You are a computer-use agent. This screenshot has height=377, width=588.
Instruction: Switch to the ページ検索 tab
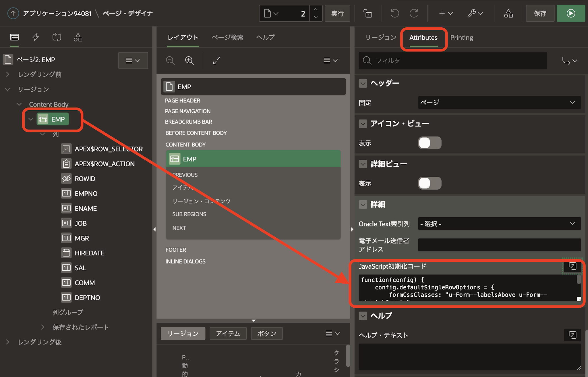[227, 37]
